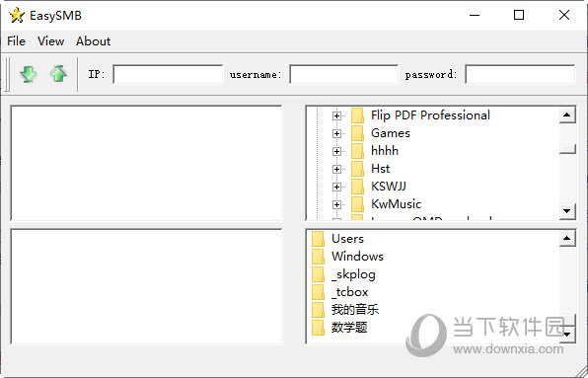This screenshot has width=588, height=378.
Task: Click the _skplog folder icon
Action: pos(318,274)
